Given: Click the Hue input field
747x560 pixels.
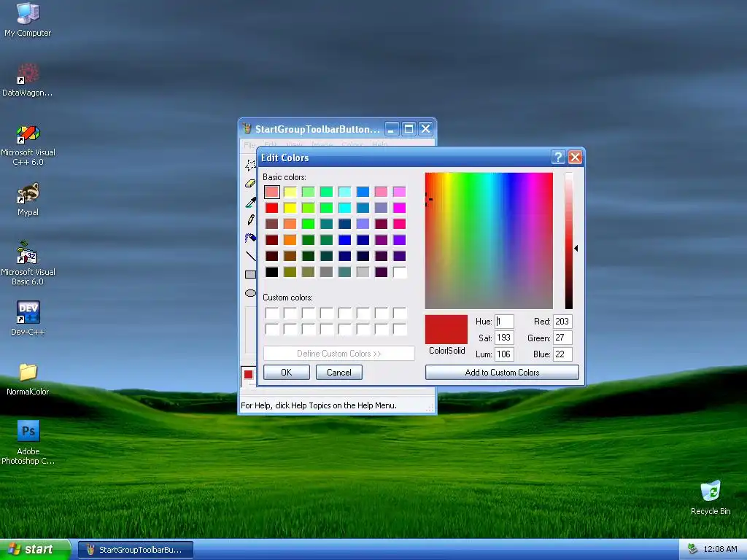Looking at the screenshot, I should (504, 322).
